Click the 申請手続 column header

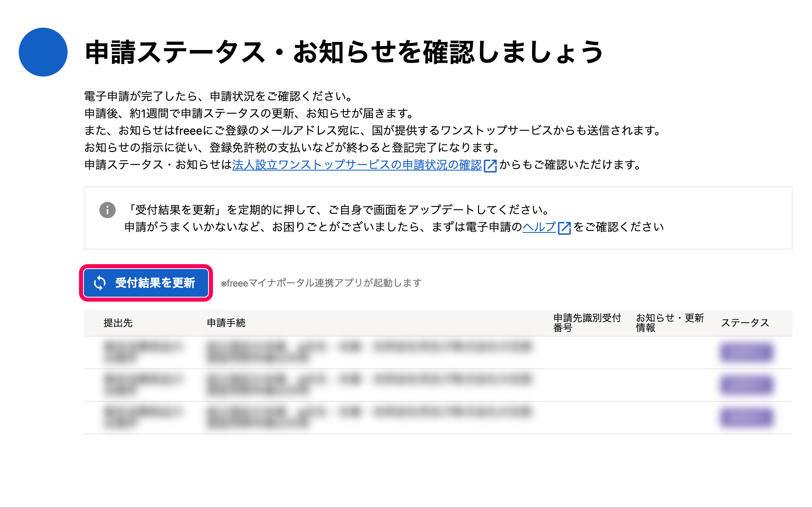click(226, 323)
